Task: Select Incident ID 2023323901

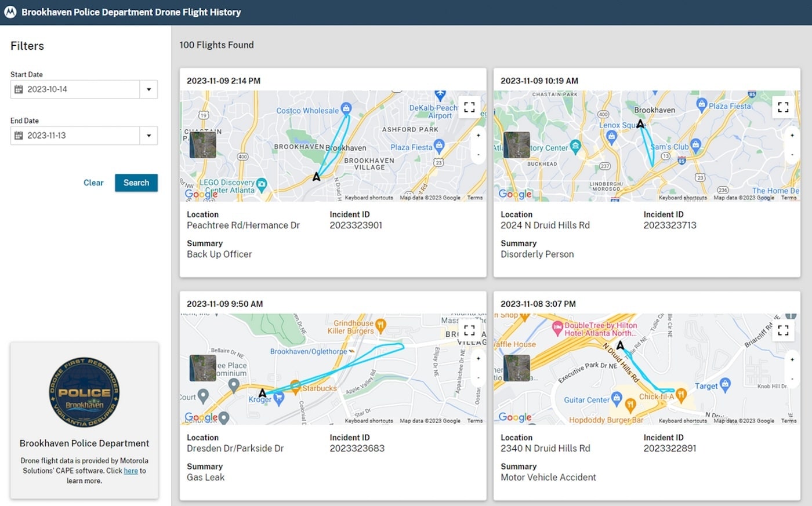Action: point(356,225)
